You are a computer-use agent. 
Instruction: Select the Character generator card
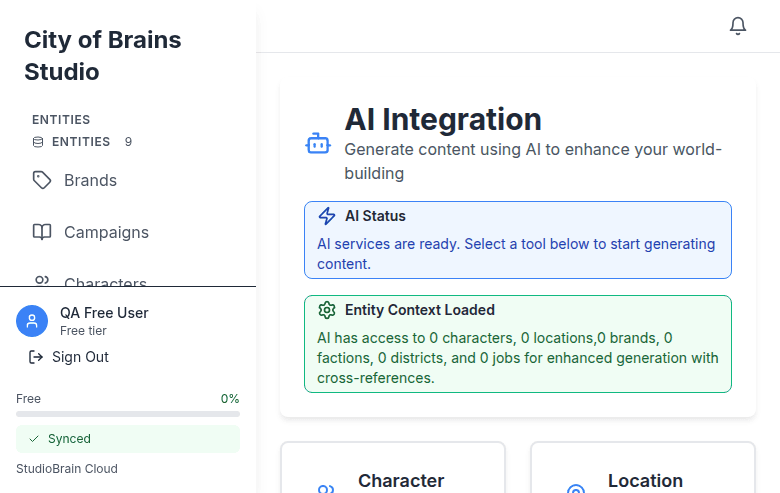393,468
